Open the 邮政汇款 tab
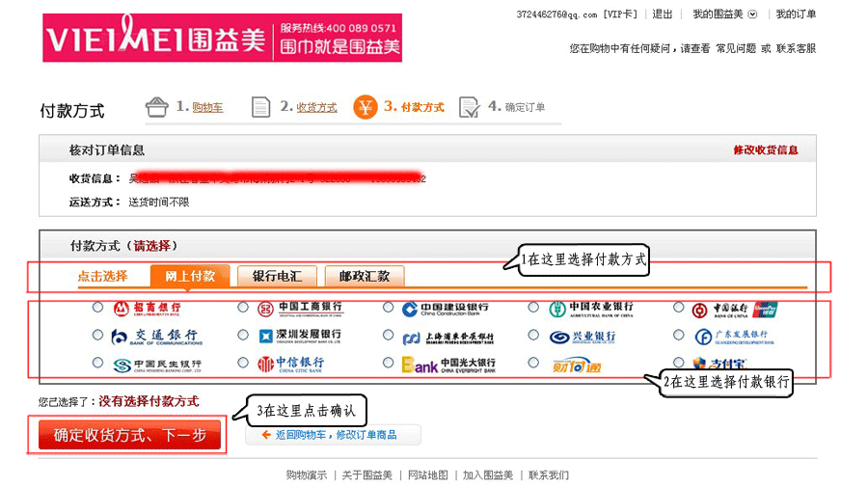The width and height of the screenshot is (868, 488). point(365,276)
